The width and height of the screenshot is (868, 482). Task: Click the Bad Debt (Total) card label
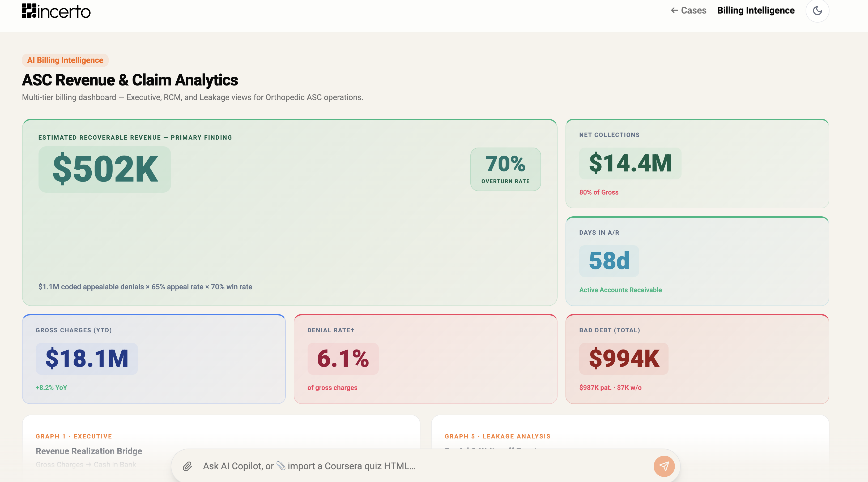pos(610,330)
